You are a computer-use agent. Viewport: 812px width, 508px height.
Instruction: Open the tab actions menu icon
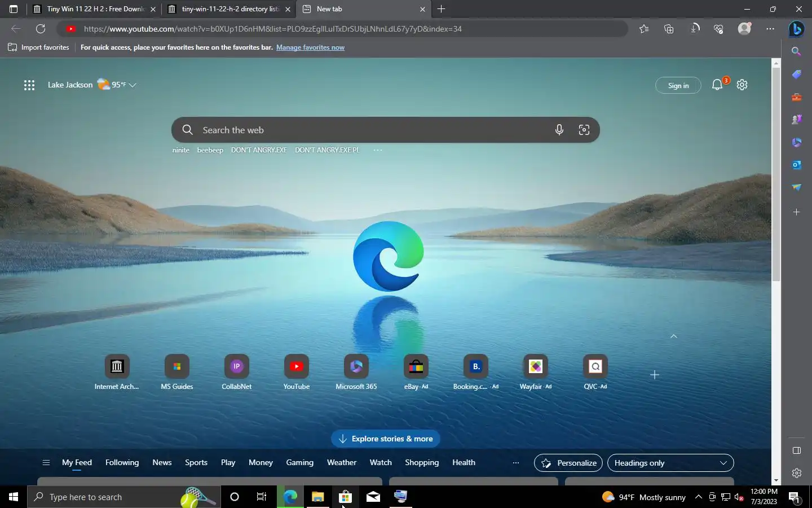click(x=14, y=9)
